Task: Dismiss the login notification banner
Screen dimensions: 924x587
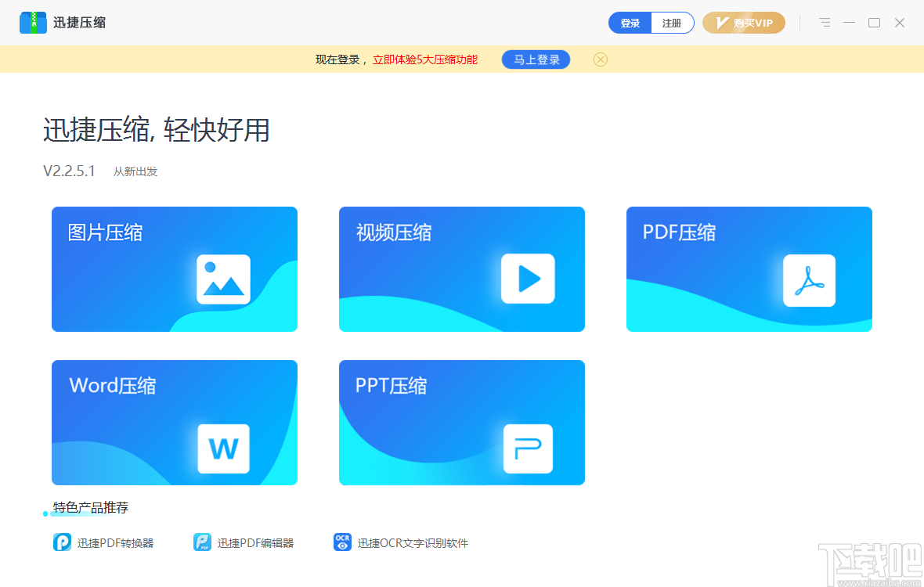Action: click(600, 59)
